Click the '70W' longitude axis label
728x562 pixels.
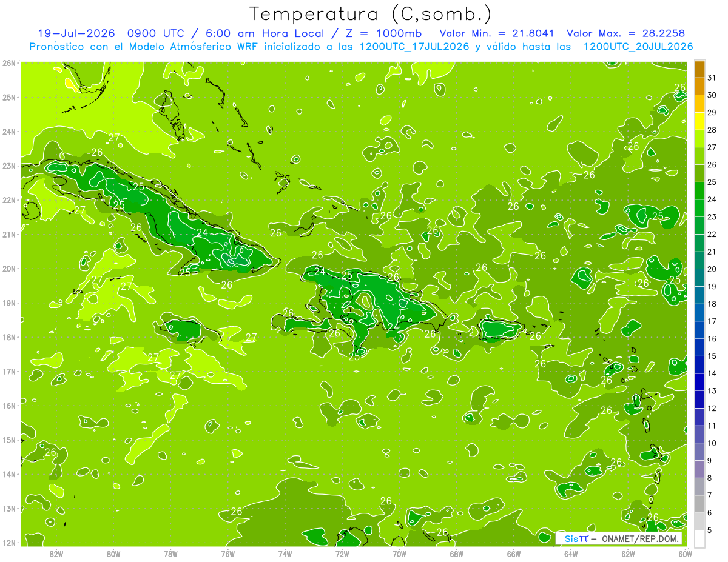click(399, 554)
